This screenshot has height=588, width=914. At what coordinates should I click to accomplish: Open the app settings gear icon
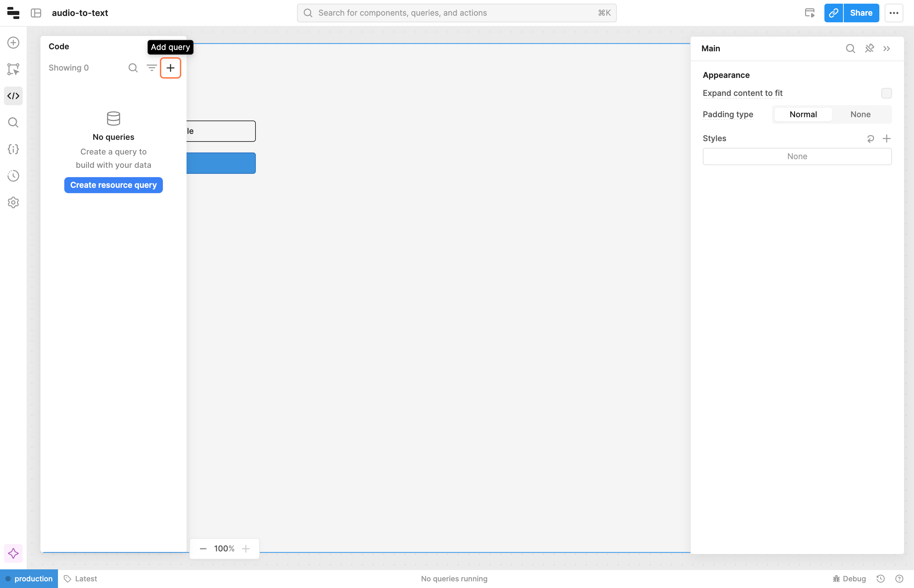coord(13,202)
